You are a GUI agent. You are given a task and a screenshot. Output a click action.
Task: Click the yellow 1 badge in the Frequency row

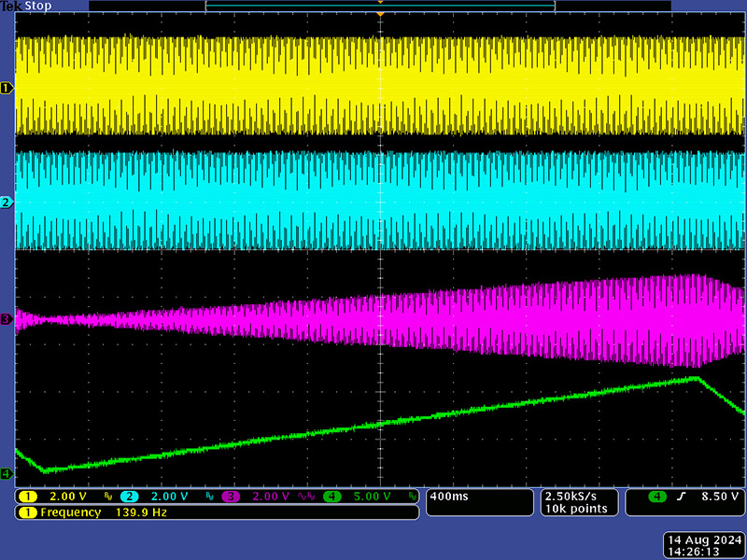28,512
